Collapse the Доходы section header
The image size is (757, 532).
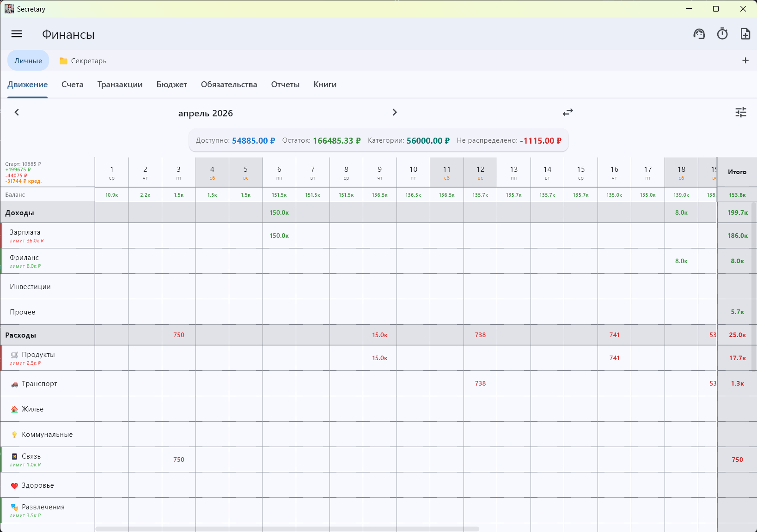[48, 213]
